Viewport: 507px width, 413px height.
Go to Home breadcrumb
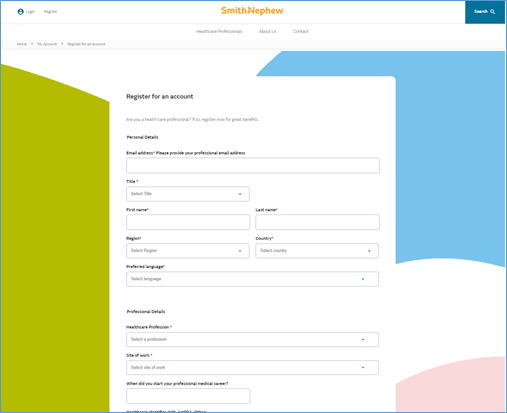click(x=22, y=44)
